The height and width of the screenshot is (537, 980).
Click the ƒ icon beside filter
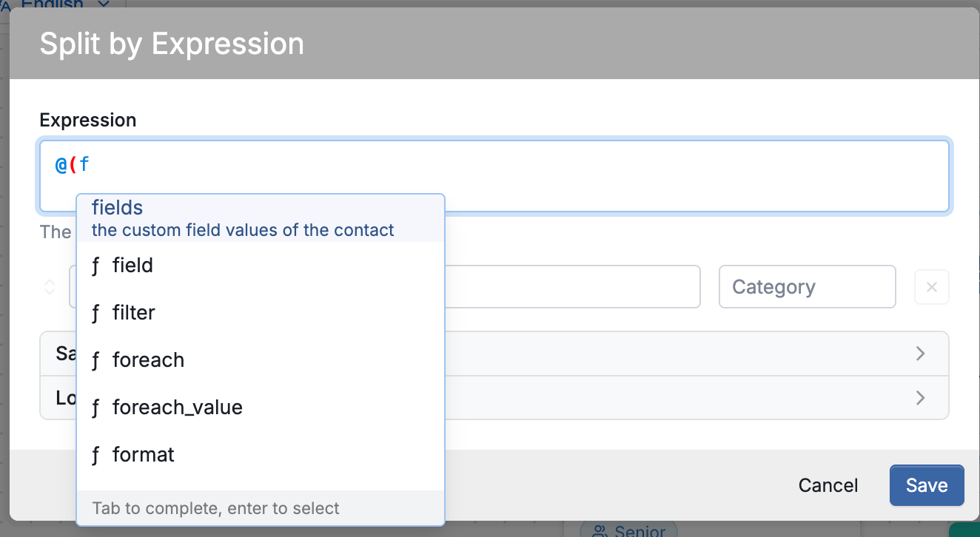click(95, 313)
